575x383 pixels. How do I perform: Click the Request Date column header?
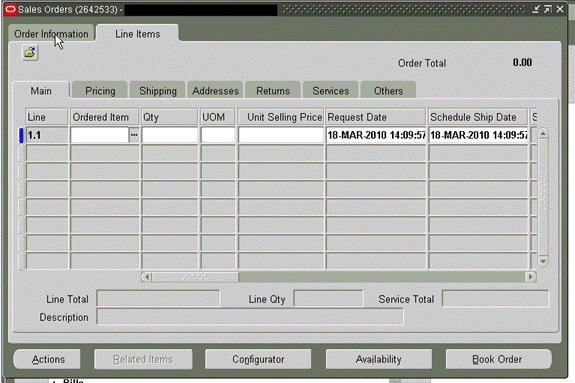click(376, 117)
